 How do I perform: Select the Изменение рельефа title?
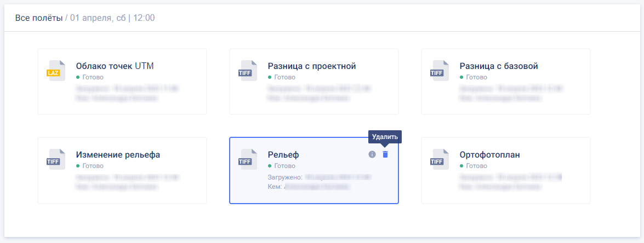[118, 154]
